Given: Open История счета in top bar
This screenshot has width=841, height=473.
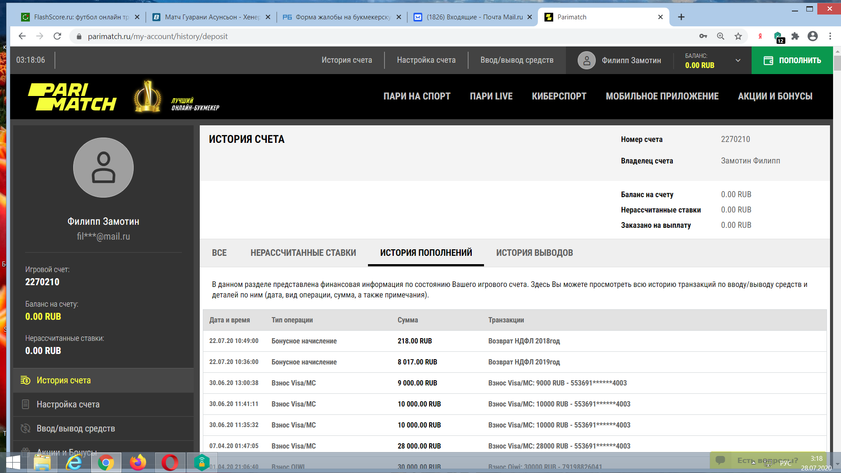Looking at the screenshot, I should 346,60.
